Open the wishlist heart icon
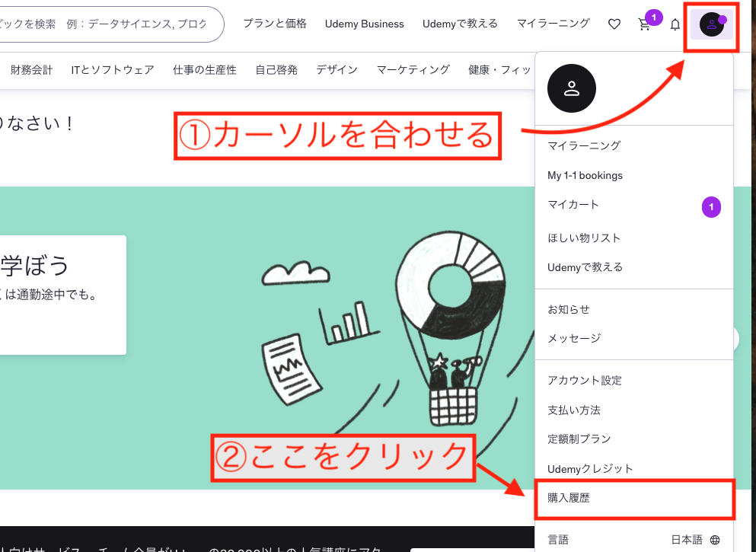Screen dimensions: 756x552 click(x=614, y=24)
